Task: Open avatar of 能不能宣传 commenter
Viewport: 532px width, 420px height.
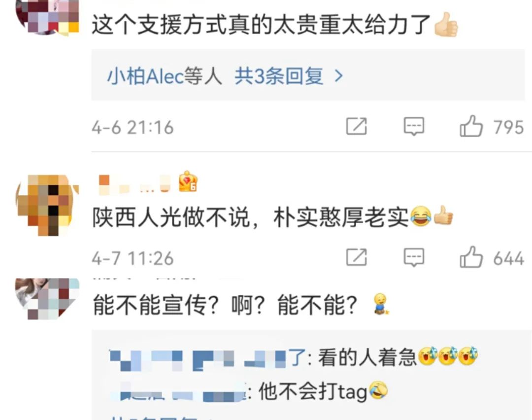Action: tap(47, 299)
